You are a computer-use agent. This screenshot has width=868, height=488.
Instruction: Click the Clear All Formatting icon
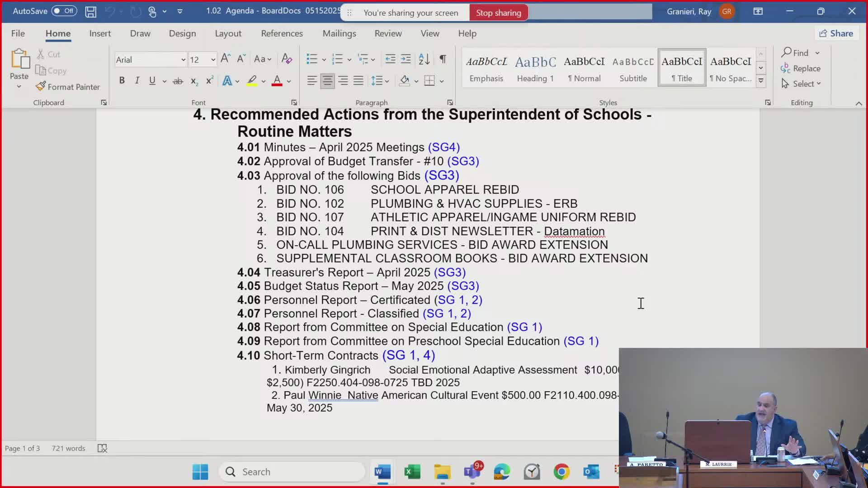(x=287, y=59)
